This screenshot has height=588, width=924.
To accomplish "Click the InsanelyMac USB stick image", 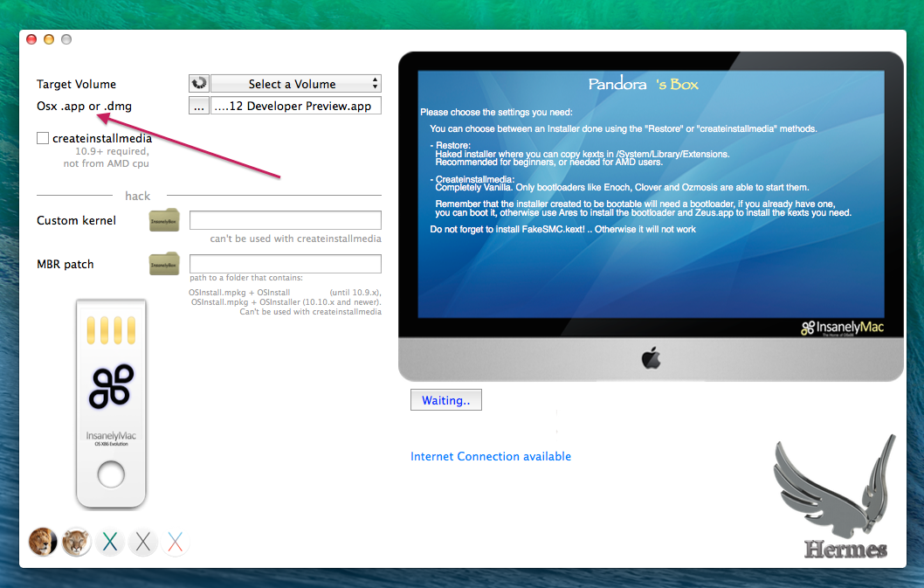I will (x=111, y=404).
